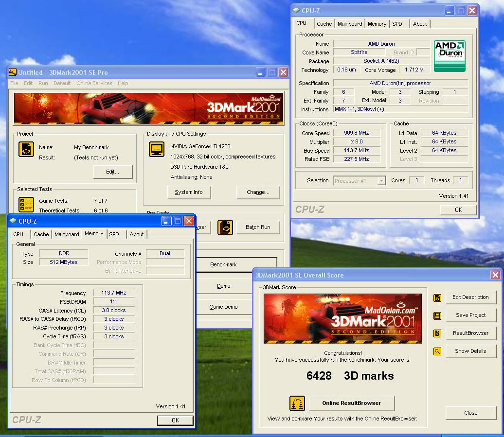504x437 pixels.
Task: Switch to Cache tab in the CPU window
Action: click(324, 24)
